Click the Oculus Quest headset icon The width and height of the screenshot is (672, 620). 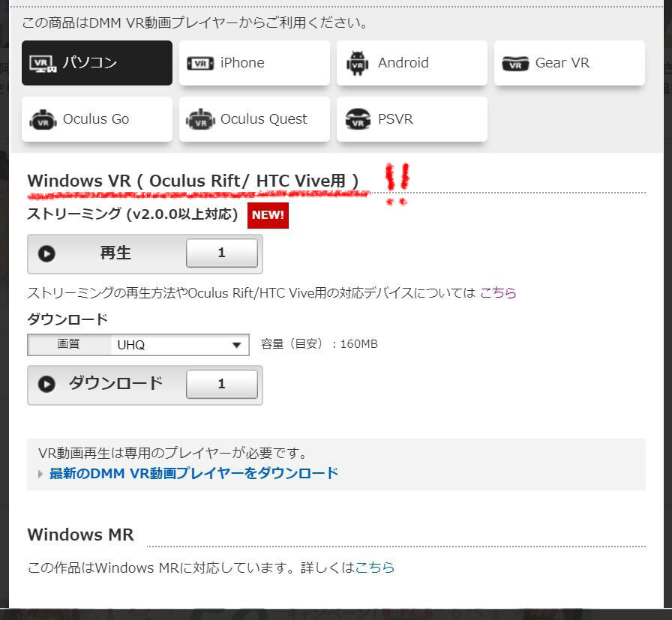click(x=200, y=119)
